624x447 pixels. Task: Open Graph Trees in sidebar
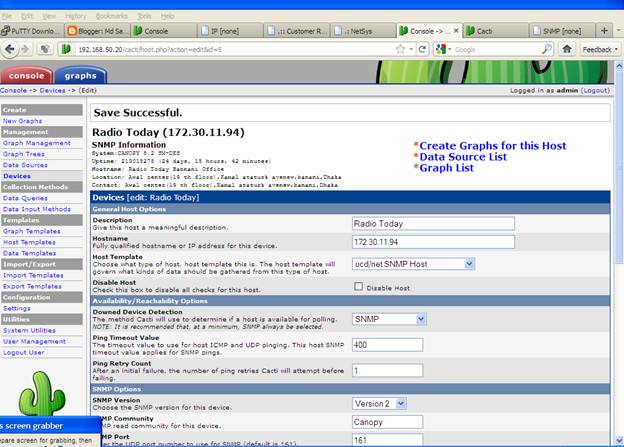(x=23, y=154)
